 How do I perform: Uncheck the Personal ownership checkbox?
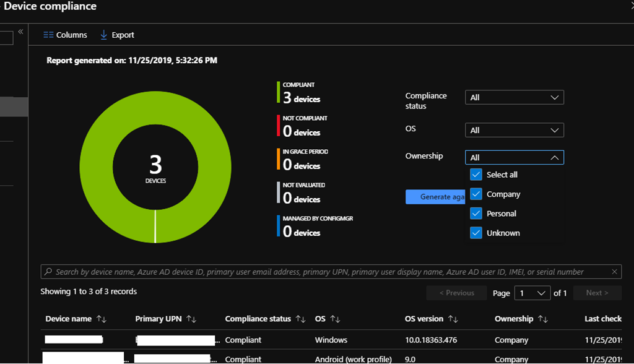pyautogui.click(x=476, y=214)
